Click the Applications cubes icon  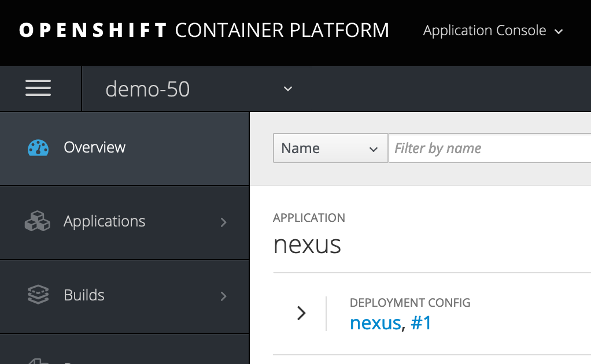pos(38,221)
